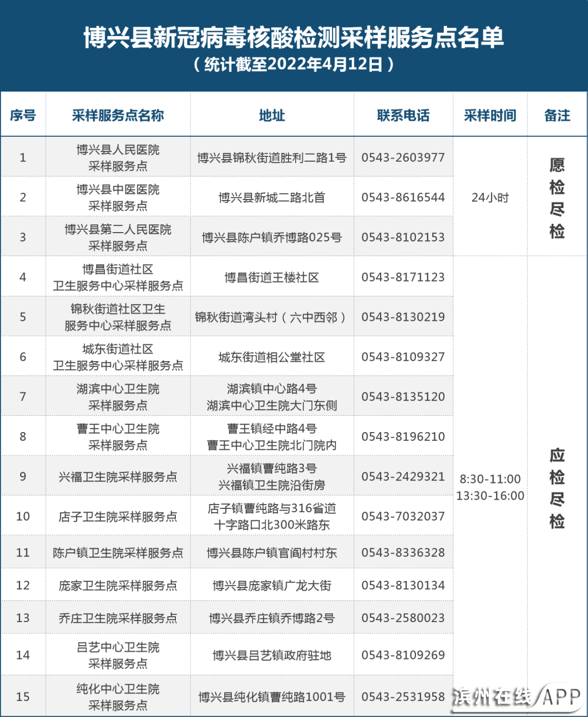Select address 博兴县吕艺镇政府驻地
The width and height of the screenshot is (588, 717).
coord(272,655)
